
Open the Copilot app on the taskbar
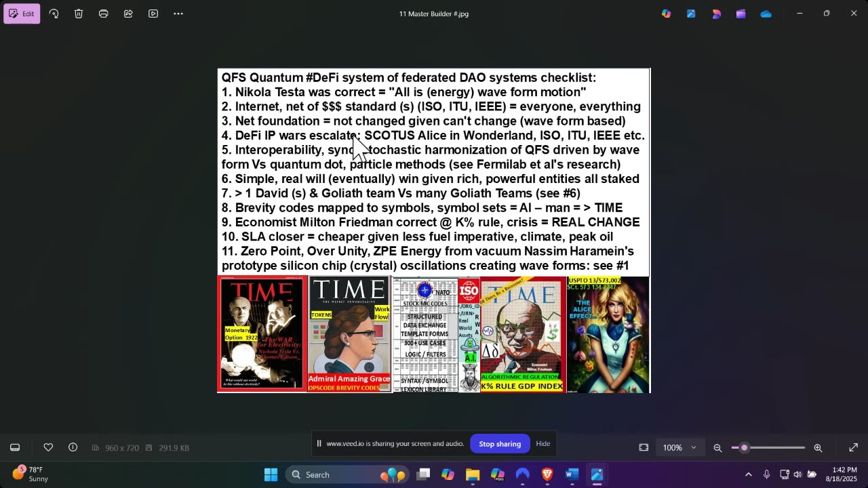[x=448, y=474]
